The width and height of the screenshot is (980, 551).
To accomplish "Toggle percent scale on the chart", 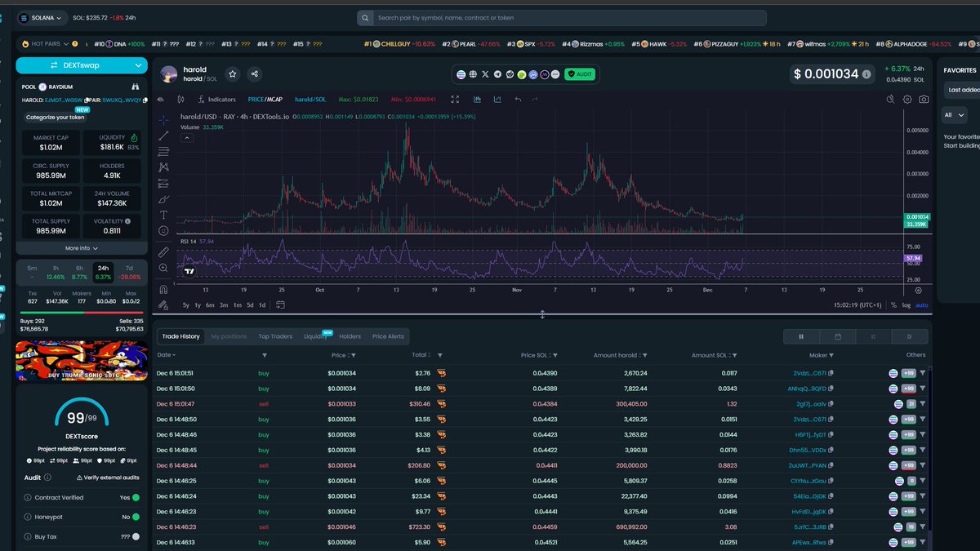I will coord(893,305).
